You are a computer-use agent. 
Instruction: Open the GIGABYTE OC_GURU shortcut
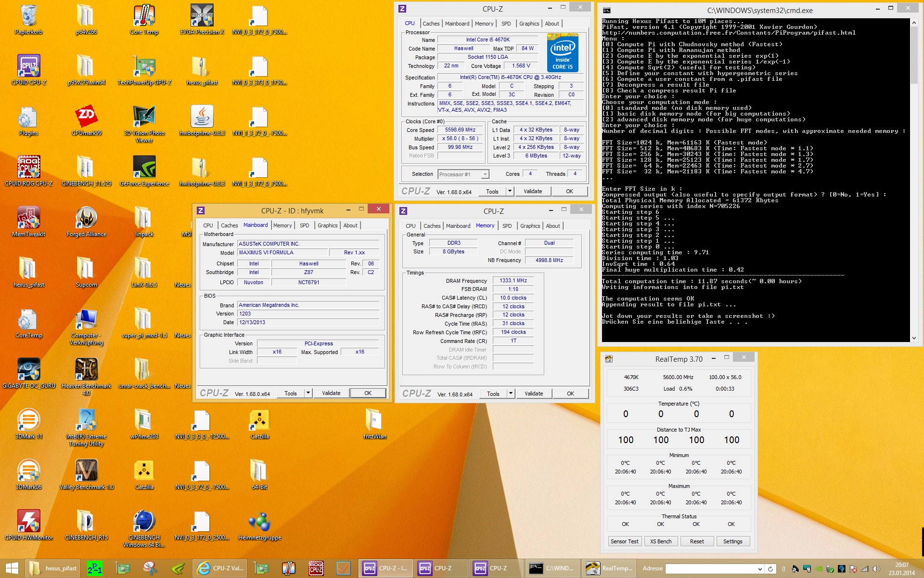[28, 373]
